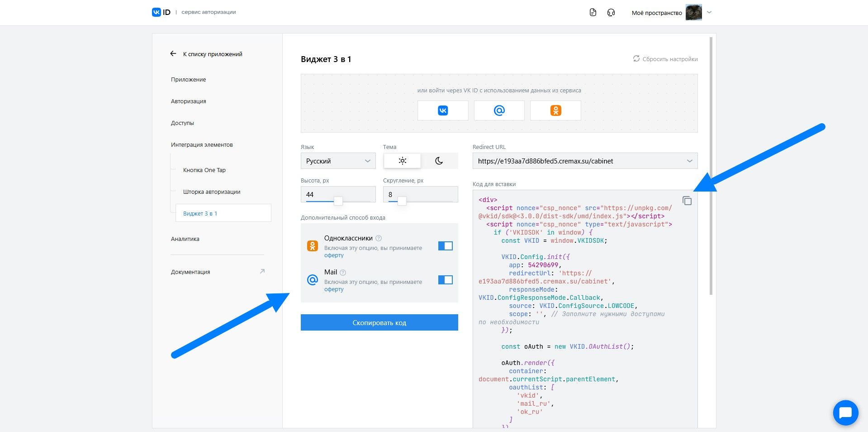Open support headset icon in header
The width and height of the screenshot is (868, 432).
611,13
